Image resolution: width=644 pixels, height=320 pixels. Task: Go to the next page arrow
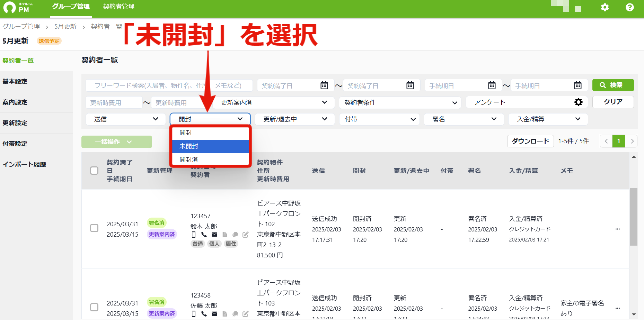click(632, 141)
